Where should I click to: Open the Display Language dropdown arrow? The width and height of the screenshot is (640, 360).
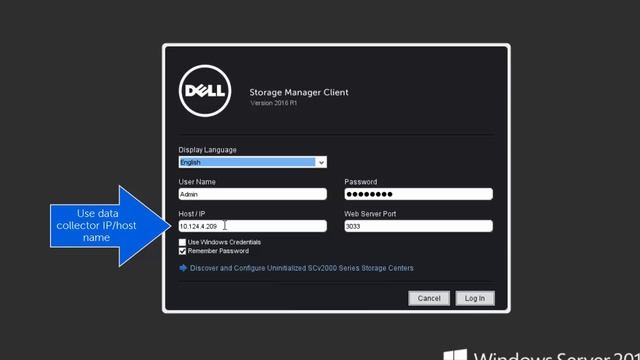[x=321, y=162]
